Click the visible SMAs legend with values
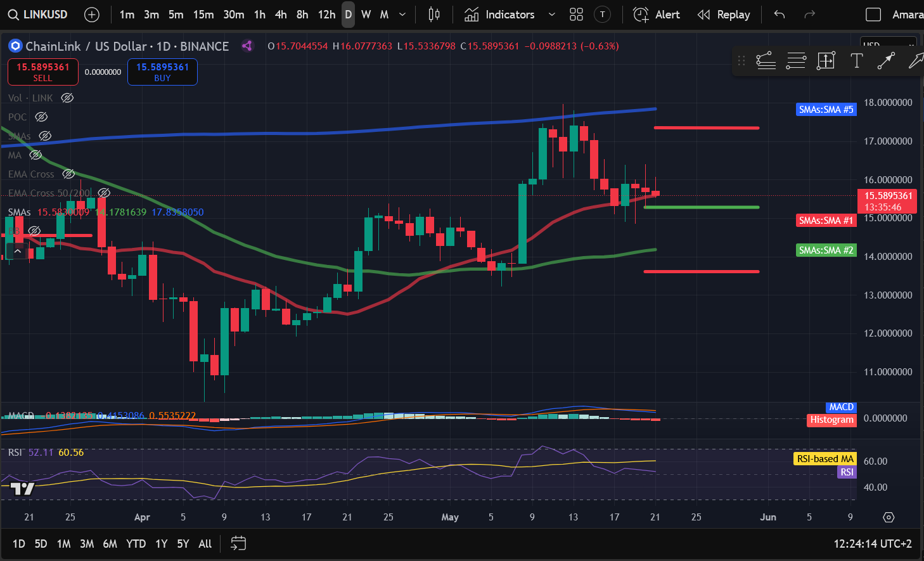924x561 pixels. [x=106, y=212]
